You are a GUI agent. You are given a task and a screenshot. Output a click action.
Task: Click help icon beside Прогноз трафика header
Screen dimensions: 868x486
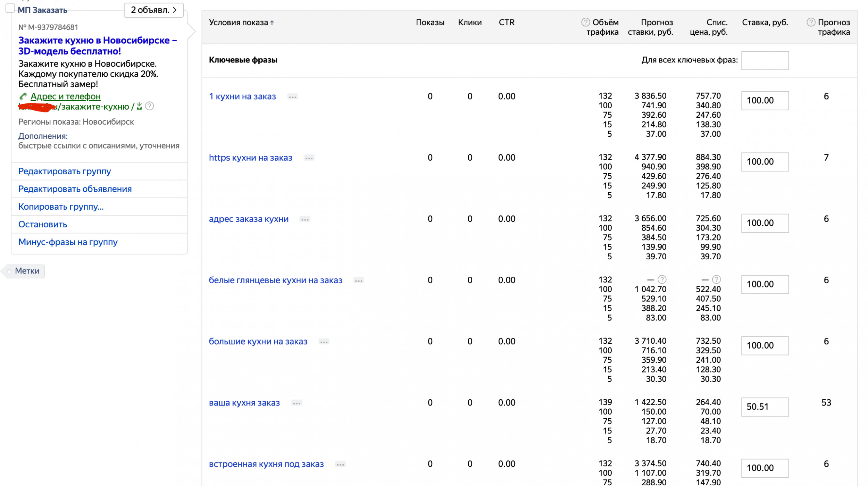tap(811, 22)
